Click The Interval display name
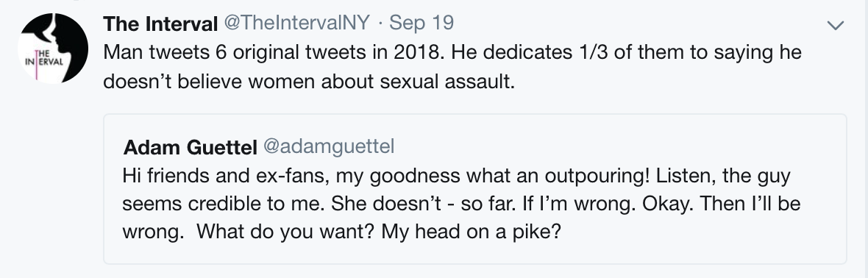 pyautogui.click(x=160, y=24)
